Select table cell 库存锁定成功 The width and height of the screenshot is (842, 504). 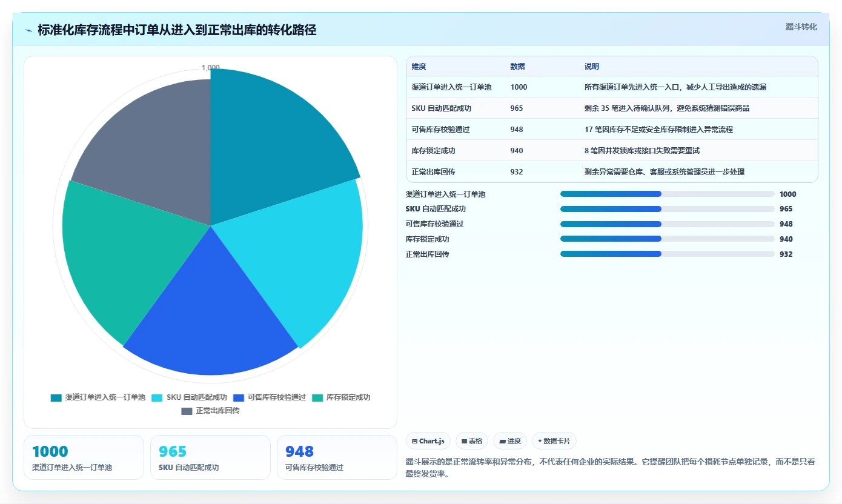tap(433, 151)
